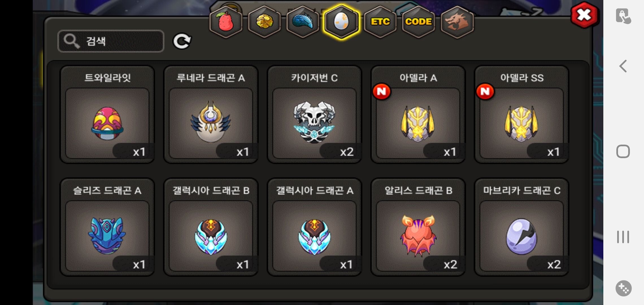Select the blue dragon head category icon
644x305 pixels.
[303, 22]
